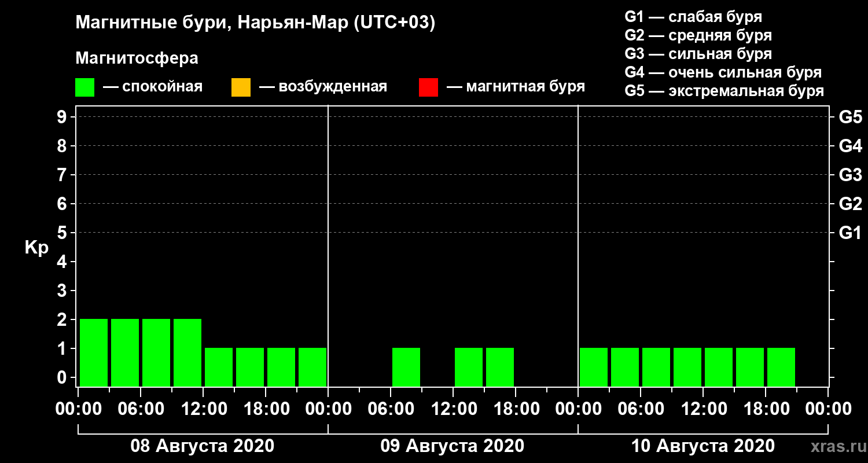Click the green 'спокойная' legend swatch

click(85, 87)
